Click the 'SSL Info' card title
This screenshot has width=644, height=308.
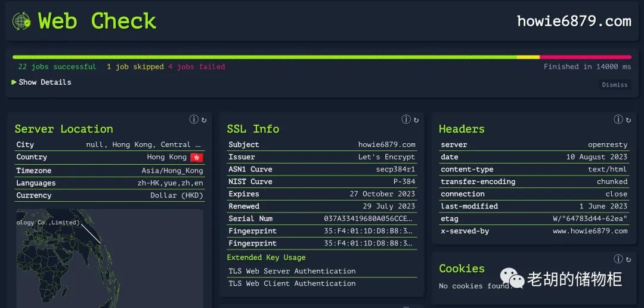[253, 129]
